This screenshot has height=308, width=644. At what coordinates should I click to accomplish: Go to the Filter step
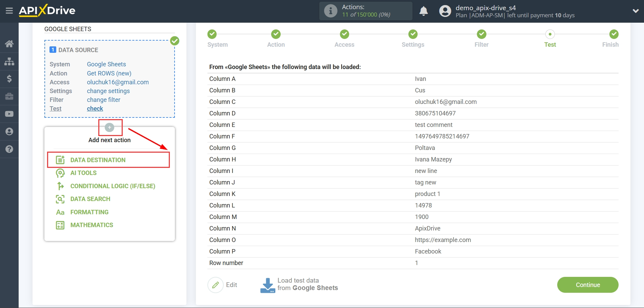point(481,34)
